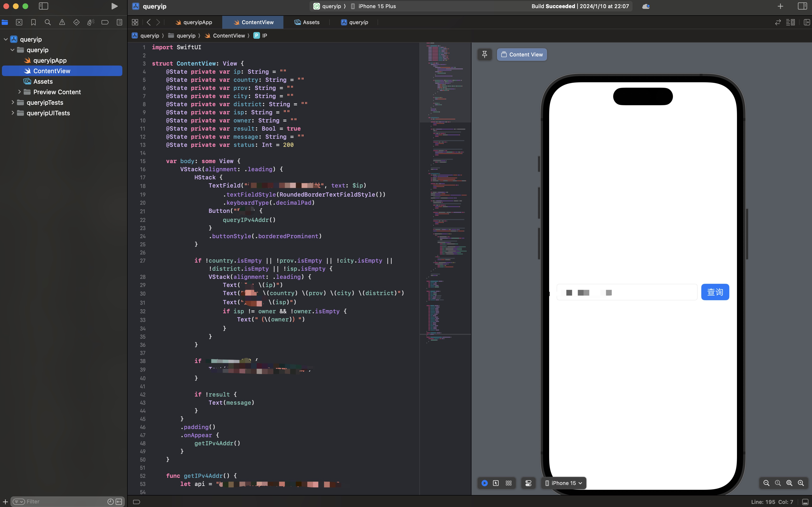Viewport: 812px width, 507px height.
Task: Tap the 查询 button in preview
Action: (x=715, y=292)
